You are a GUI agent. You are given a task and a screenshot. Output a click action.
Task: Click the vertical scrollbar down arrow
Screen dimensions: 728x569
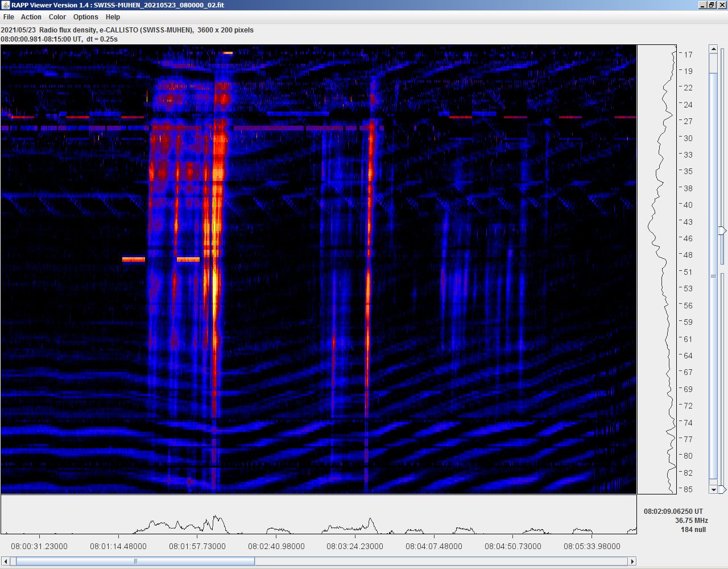pos(713,489)
